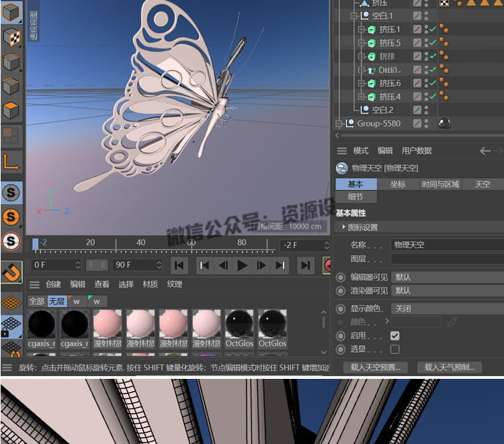The height and width of the screenshot is (444, 504).
Task: Jump to the timeline end frame
Action: pyautogui.click(x=305, y=265)
